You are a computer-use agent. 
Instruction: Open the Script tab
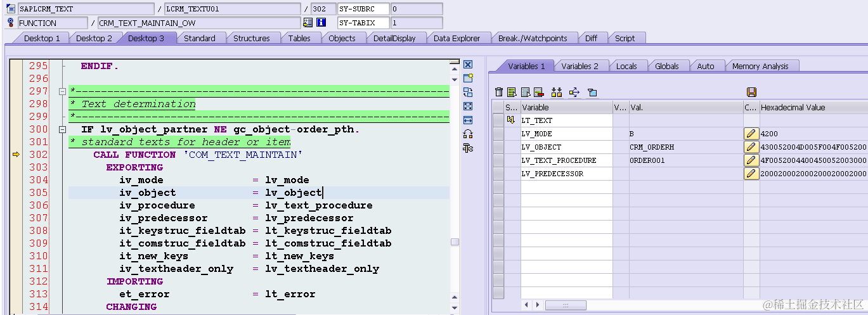tap(625, 39)
